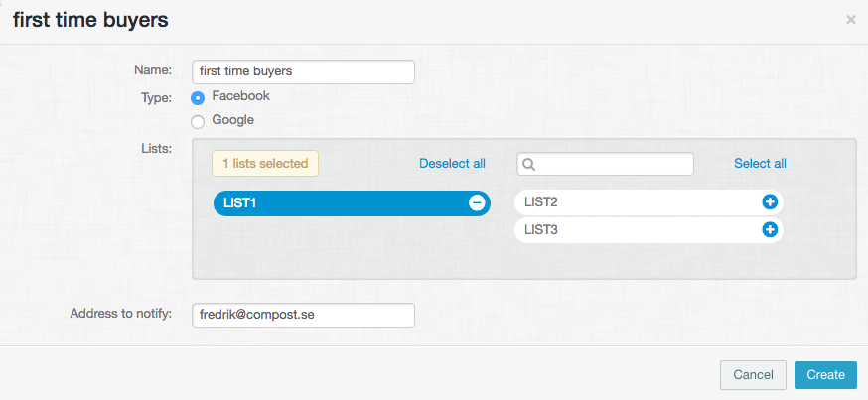Click the Select all link

760,163
